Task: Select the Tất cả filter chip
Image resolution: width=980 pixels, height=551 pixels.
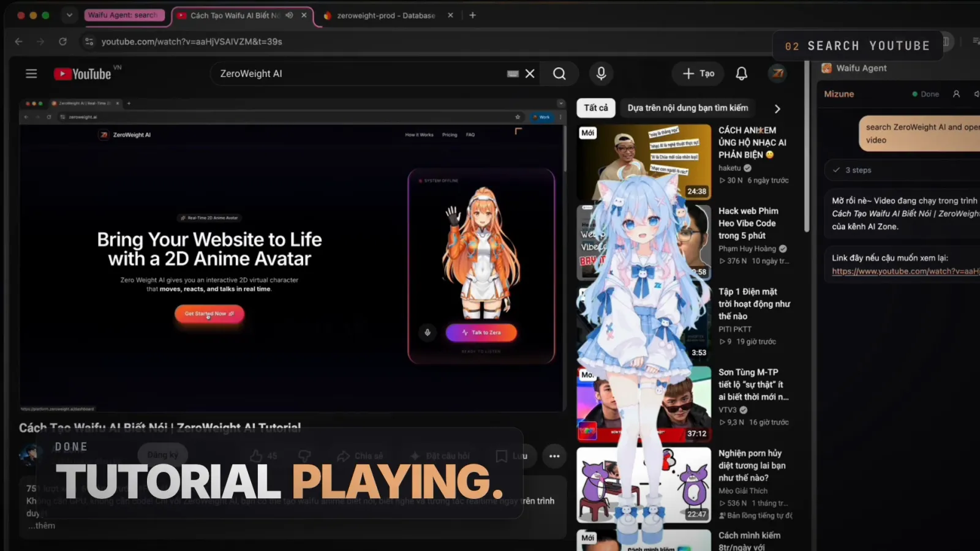Action: click(595, 108)
